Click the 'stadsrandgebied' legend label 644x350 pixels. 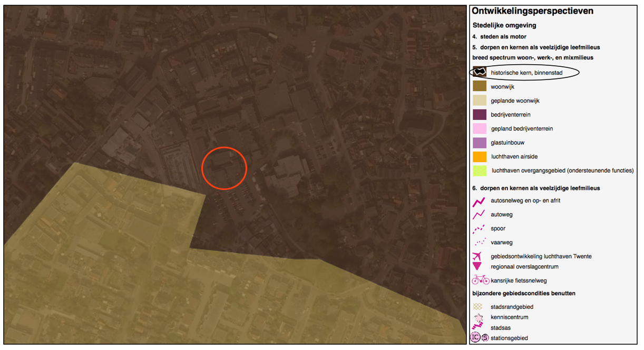pos(512,306)
